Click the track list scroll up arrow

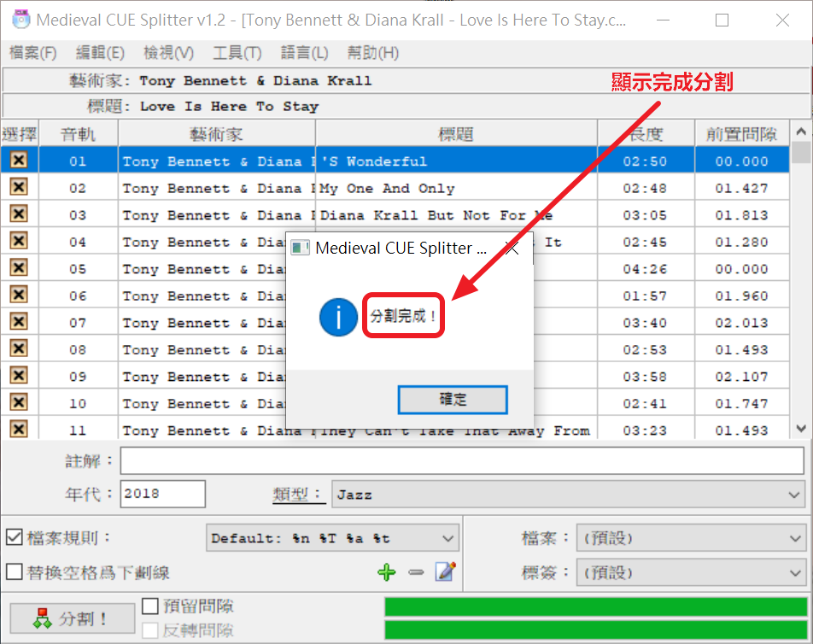pos(801,132)
